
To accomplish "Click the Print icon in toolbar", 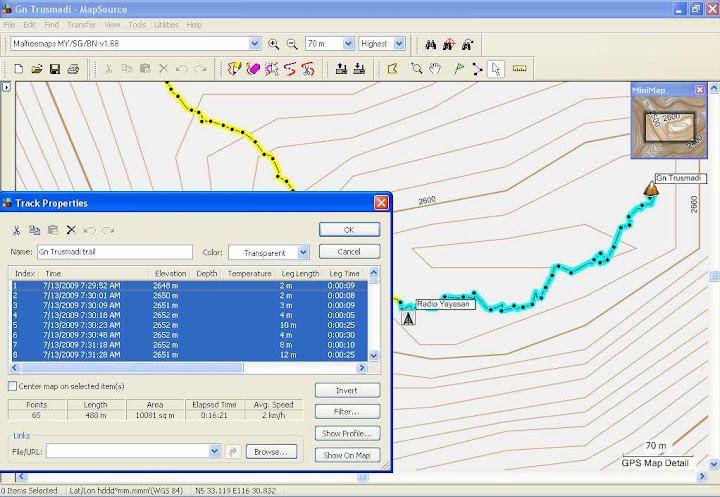I will [73, 69].
